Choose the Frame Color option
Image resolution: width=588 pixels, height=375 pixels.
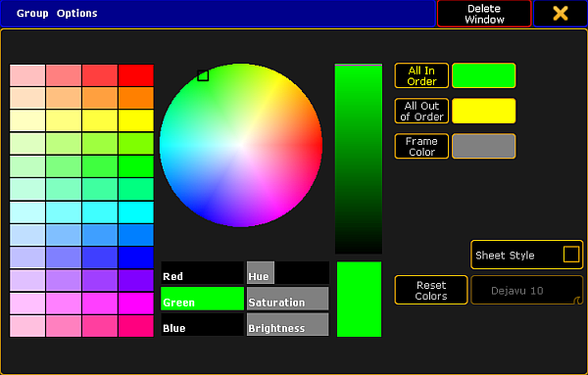pyautogui.click(x=421, y=146)
